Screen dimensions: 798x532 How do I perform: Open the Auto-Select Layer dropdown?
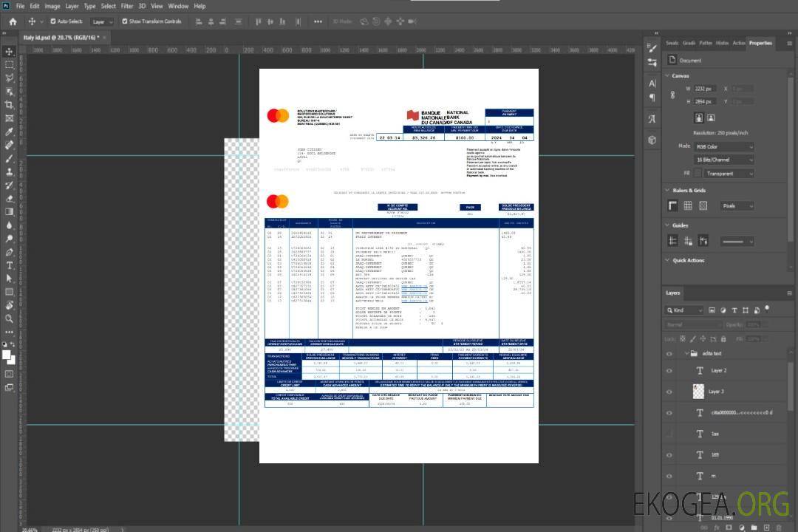[x=102, y=21]
